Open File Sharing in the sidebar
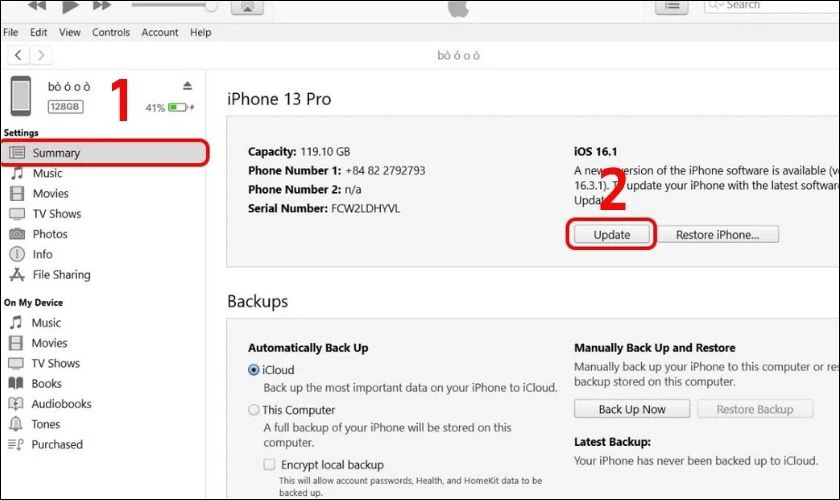Image resolution: width=840 pixels, height=500 pixels. (x=61, y=275)
